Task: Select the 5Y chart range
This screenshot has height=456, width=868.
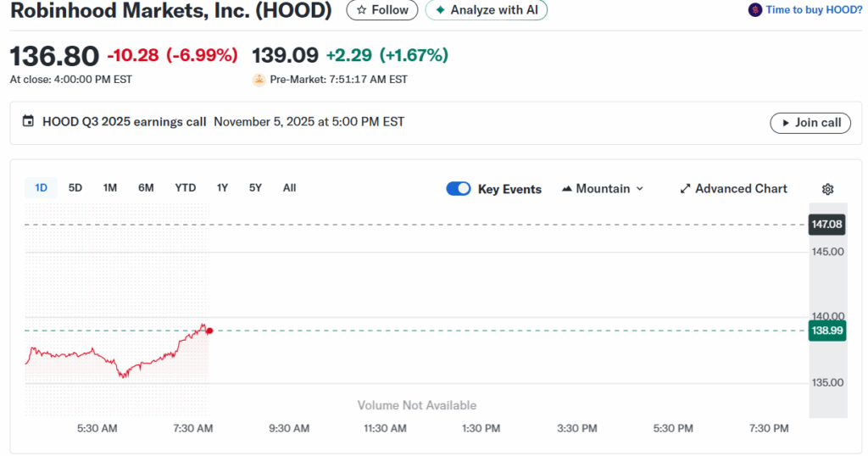Action: coord(255,188)
